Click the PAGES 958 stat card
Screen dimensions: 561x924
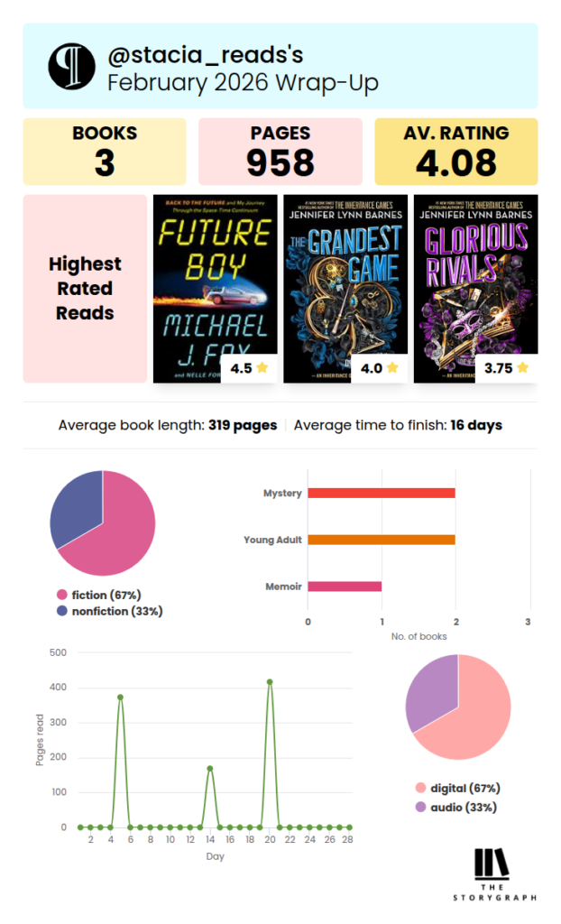point(280,152)
